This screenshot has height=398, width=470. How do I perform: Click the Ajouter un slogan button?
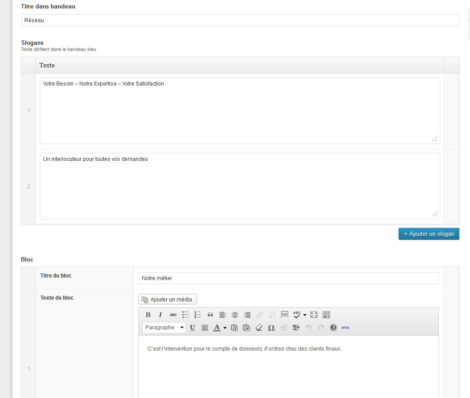click(x=429, y=234)
